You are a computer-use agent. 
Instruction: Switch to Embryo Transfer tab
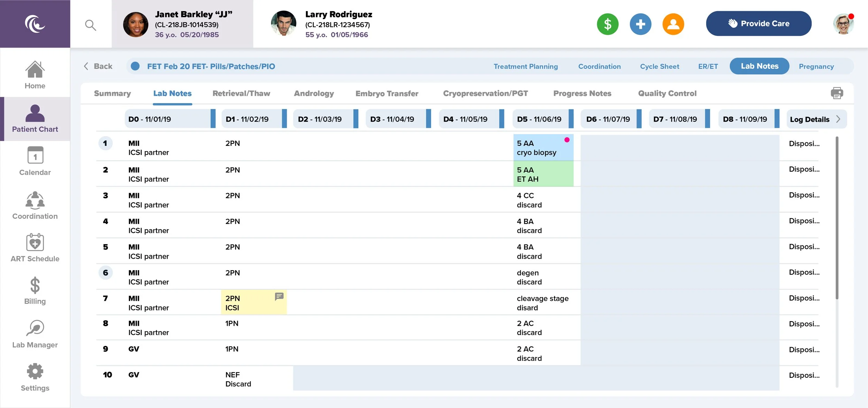386,93
